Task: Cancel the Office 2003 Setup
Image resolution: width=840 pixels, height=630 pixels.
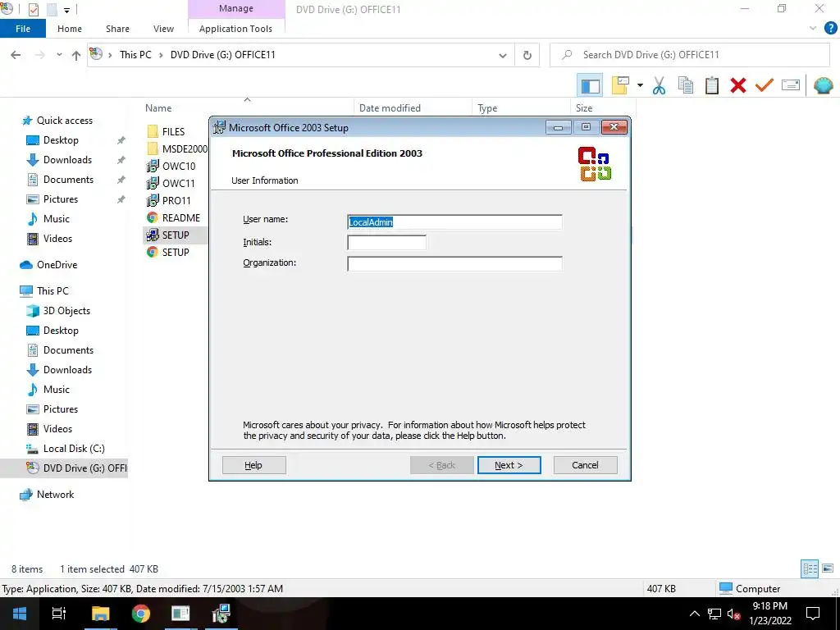Action: [x=585, y=465]
